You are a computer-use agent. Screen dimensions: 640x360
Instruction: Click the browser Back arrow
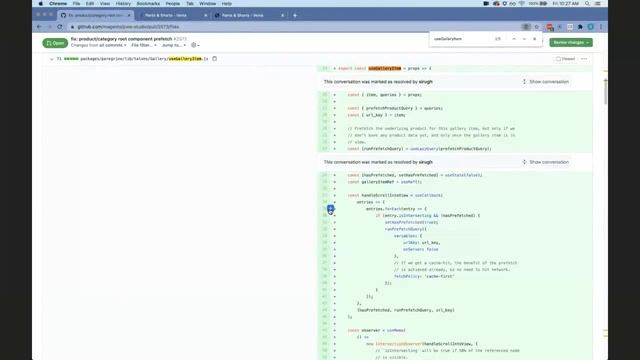39,27
